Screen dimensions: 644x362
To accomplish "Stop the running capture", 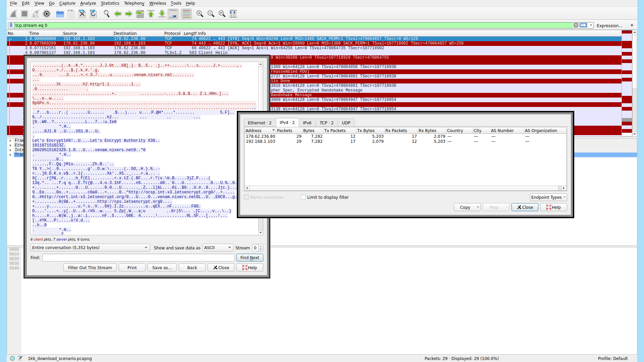I will [24, 14].
